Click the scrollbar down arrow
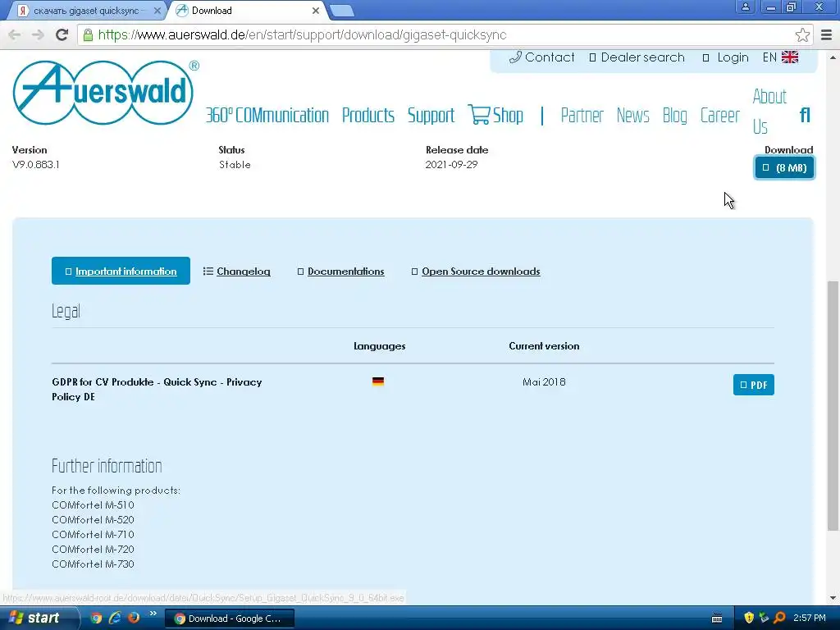Screen dimensions: 840x630 pyautogui.click(x=833, y=597)
